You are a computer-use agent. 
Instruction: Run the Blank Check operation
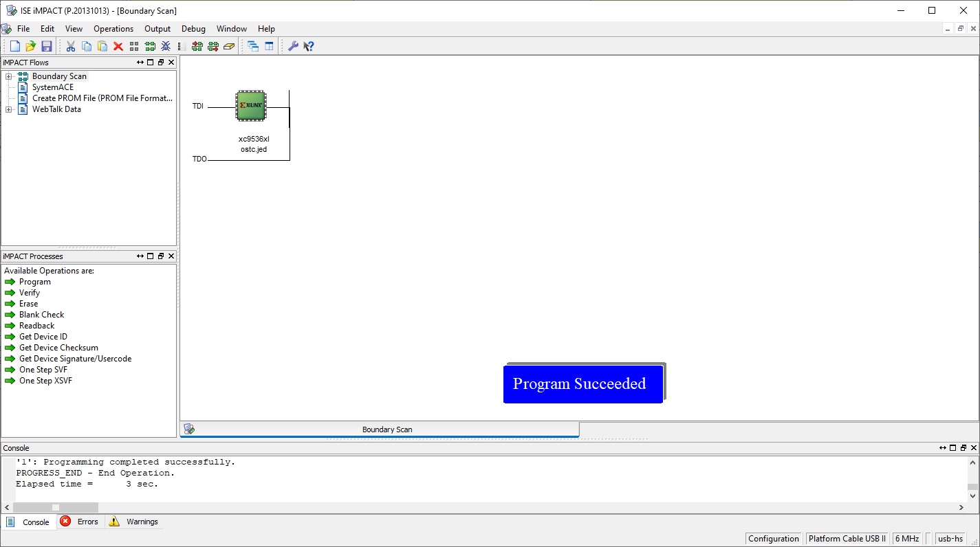pos(41,315)
